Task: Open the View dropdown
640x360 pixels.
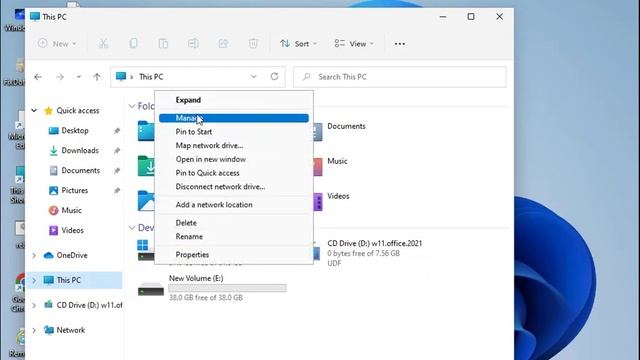Action: tap(354, 44)
